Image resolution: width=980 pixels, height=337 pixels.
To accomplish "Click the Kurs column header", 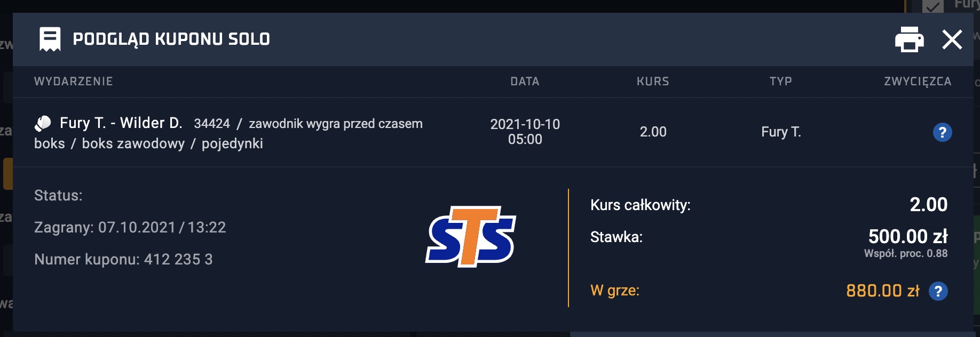I will pyautogui.click(x=653, y=82).
